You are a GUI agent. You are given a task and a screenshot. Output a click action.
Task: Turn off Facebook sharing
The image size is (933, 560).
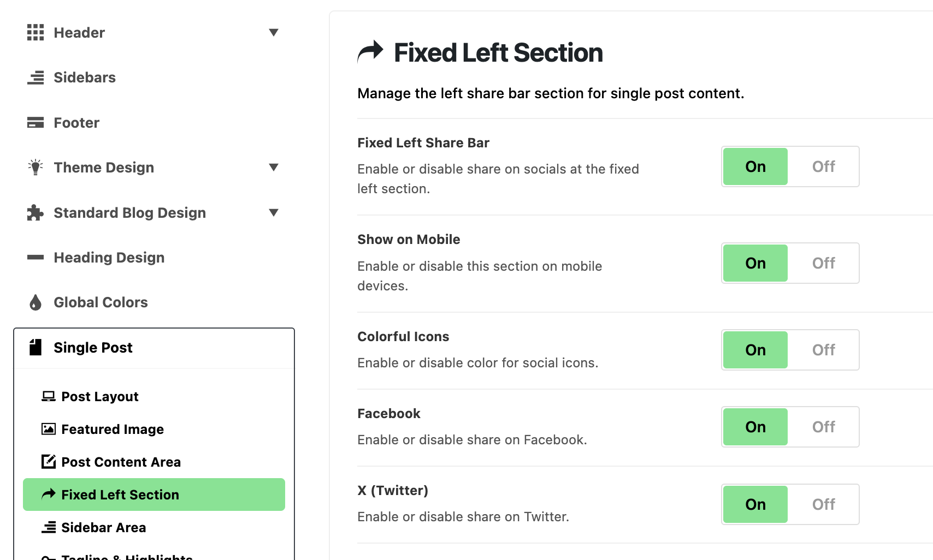pyautogui.click(x=823, y=427)
